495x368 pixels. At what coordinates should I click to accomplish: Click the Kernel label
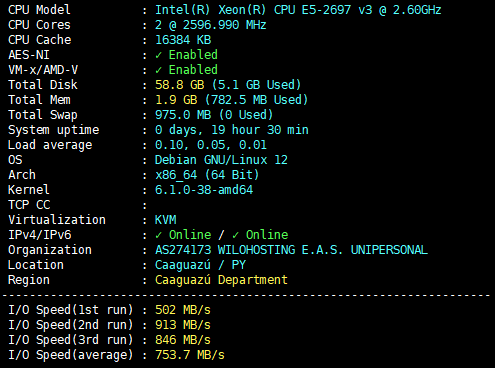coord(29,190)
